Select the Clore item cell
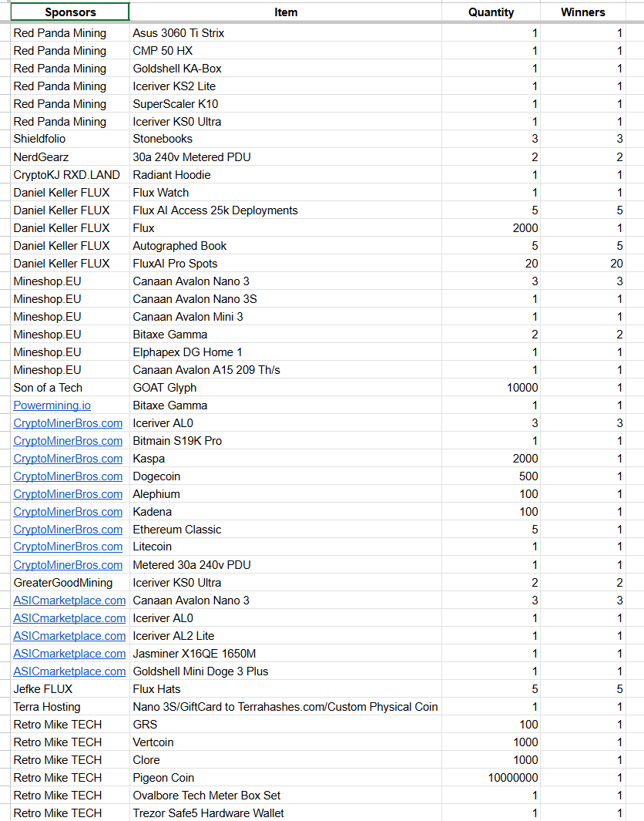This screenshot has height=821, width=644. [286, 760]
